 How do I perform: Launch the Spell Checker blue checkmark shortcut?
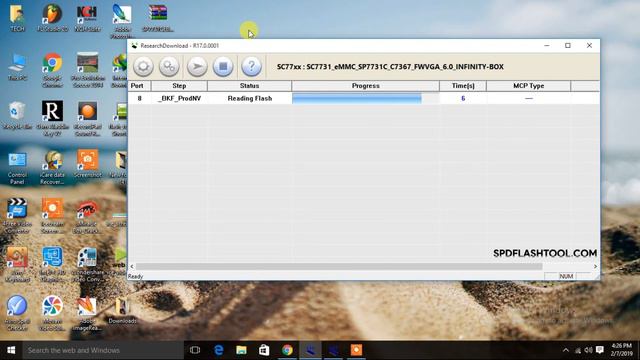[x=17, y=313]
